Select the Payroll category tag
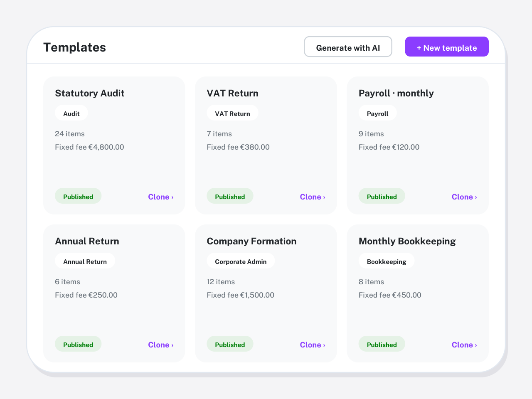This screenshot has height=399, width=532. (378, 113)
